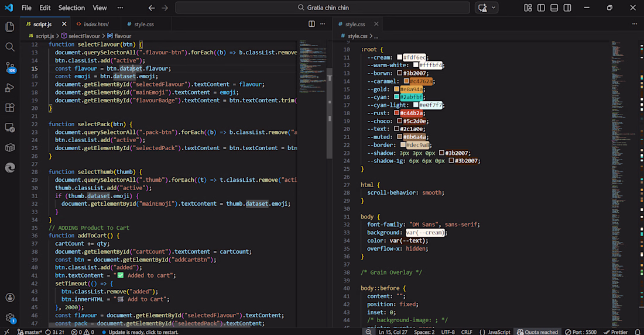Open Remote Explorer in activity bar

pos(10,127)
